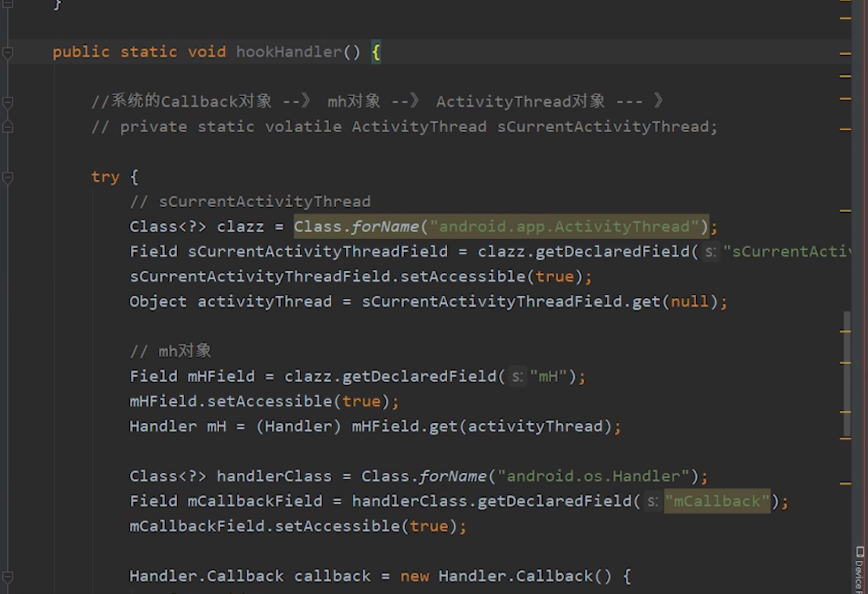The image size is (868, 594).
Task: Click sCurrentActivityThreadField in the Field declaration
Action: click(x=317, y=251)
